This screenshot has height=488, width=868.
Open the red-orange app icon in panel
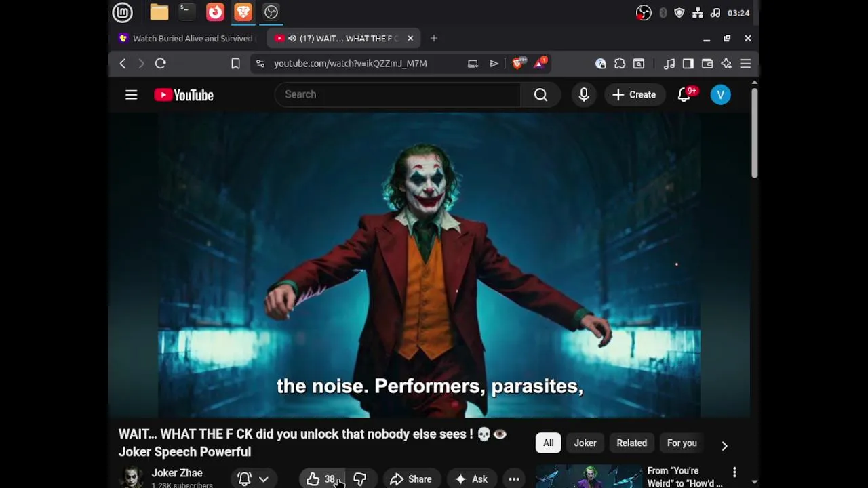coord(215,12)
